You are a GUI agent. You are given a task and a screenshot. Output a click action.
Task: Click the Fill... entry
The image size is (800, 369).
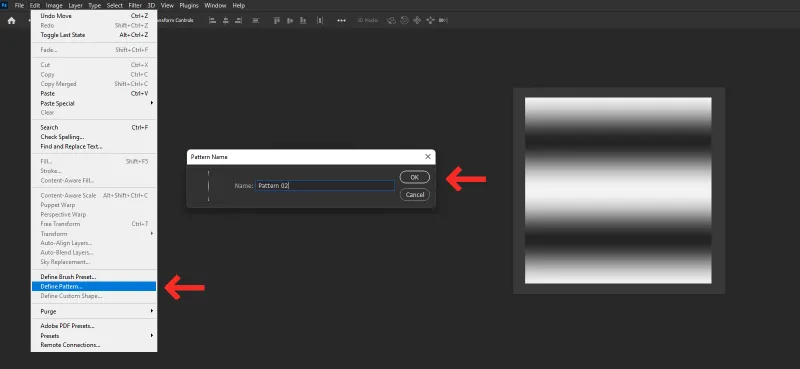(94, 161)
